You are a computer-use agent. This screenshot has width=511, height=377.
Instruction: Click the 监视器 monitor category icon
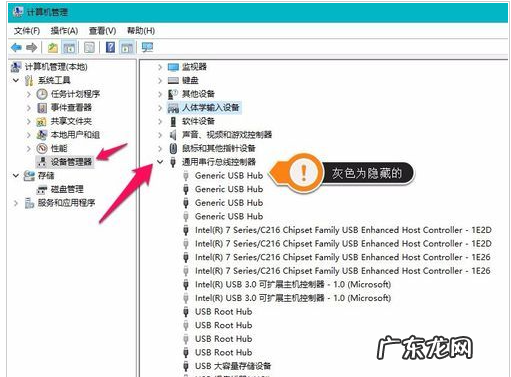point(173,67)
